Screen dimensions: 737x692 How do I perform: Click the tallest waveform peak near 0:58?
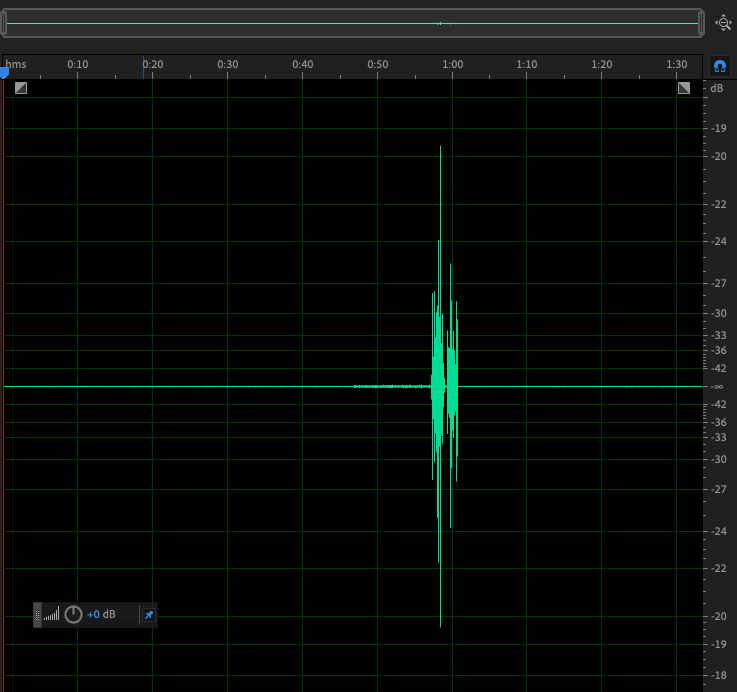tap(440, 150)
